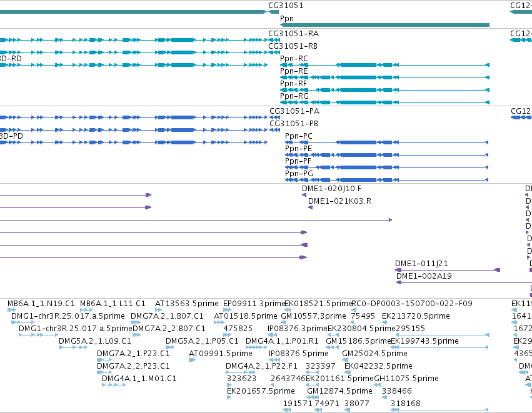Click the Ppn-RC transcript label
532x413 pixels.
tap(294, 59)
